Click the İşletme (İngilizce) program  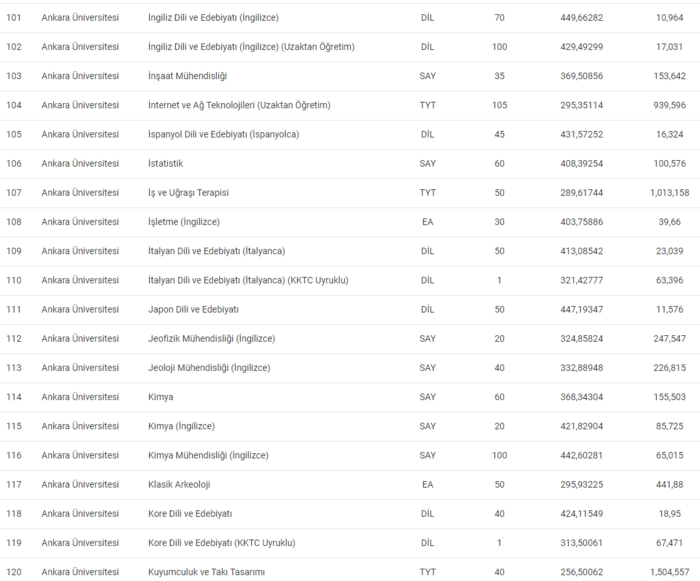coord(184,221)
